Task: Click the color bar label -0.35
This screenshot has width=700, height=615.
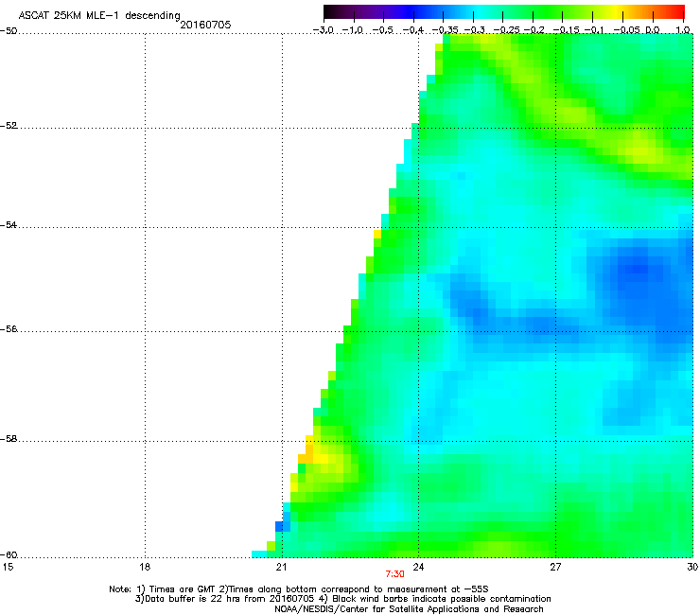Action: pyautogui.click(x=446, y=30)
